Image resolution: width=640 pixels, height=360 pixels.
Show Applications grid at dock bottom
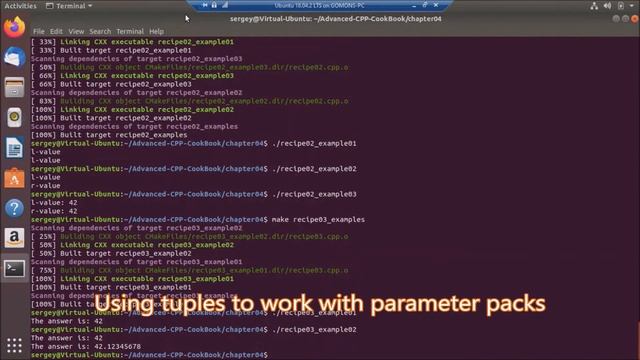coord(14,345)
